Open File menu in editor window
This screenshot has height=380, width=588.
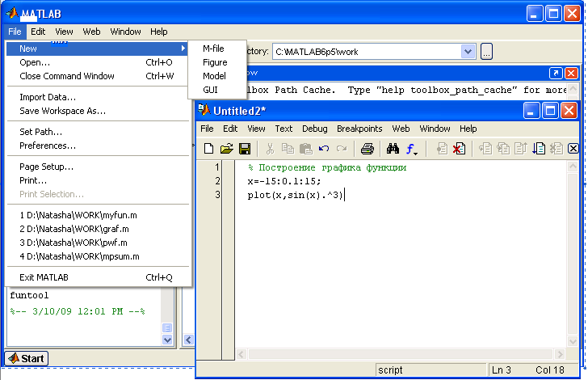click(x=207, y=129)
